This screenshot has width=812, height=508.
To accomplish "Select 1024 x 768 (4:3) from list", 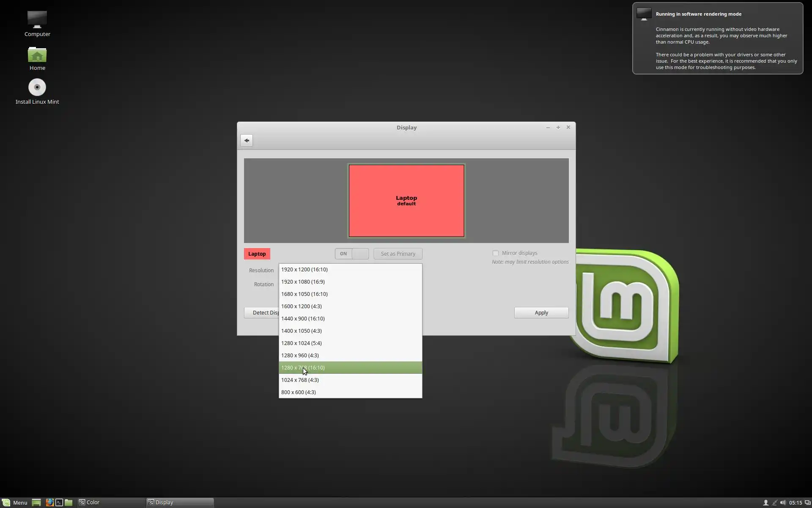I will 300,380.
